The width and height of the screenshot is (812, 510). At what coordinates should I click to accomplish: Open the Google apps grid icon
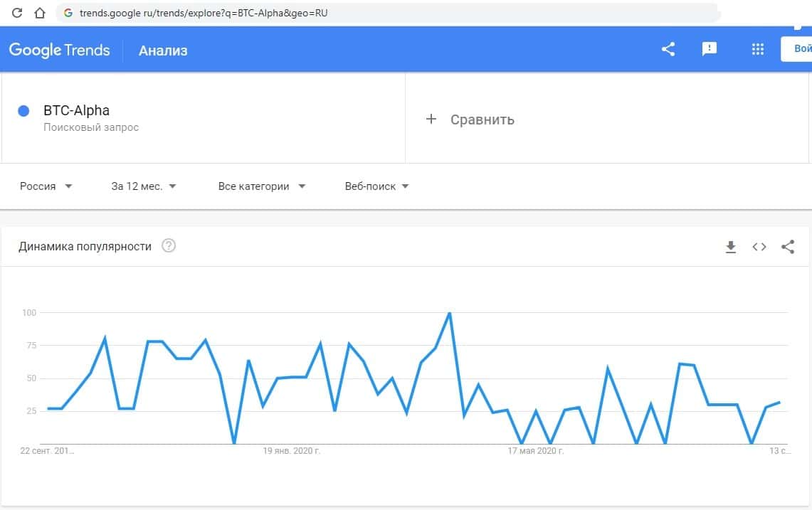coord(757,49)
